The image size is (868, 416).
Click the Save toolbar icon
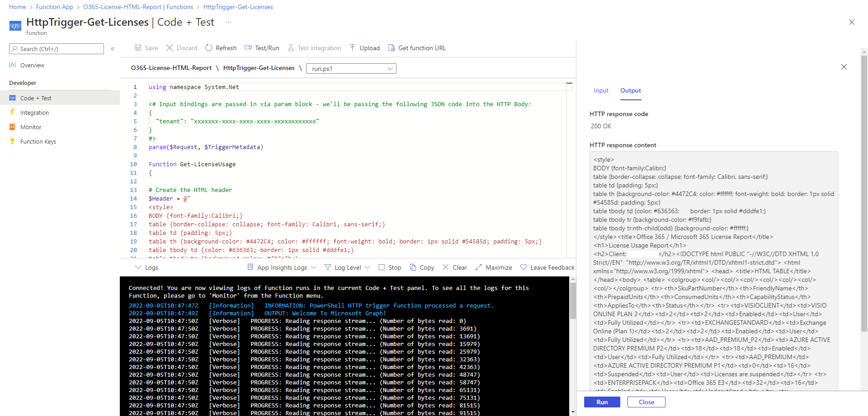138,48
